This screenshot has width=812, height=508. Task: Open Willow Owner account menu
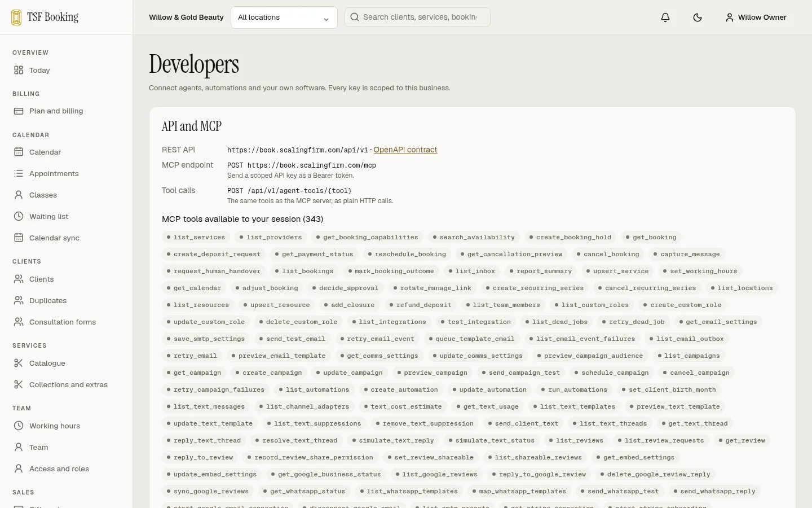coord(756,17)
